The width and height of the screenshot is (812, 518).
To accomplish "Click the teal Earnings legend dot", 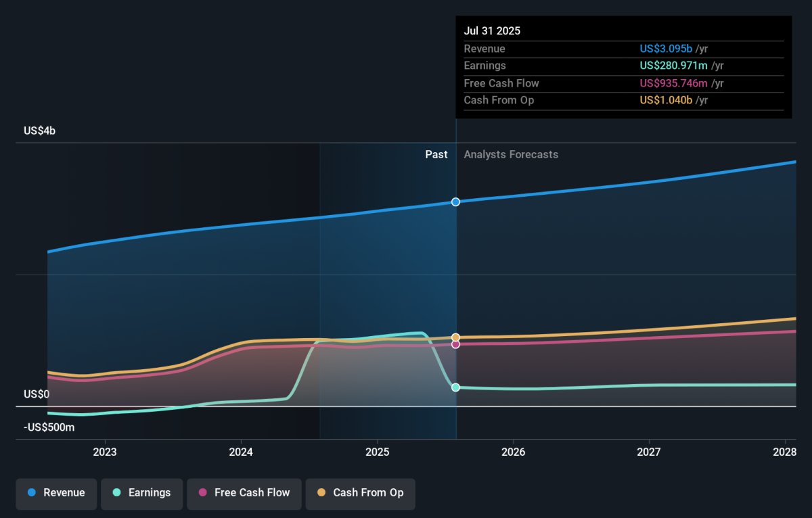I will 116,493.
